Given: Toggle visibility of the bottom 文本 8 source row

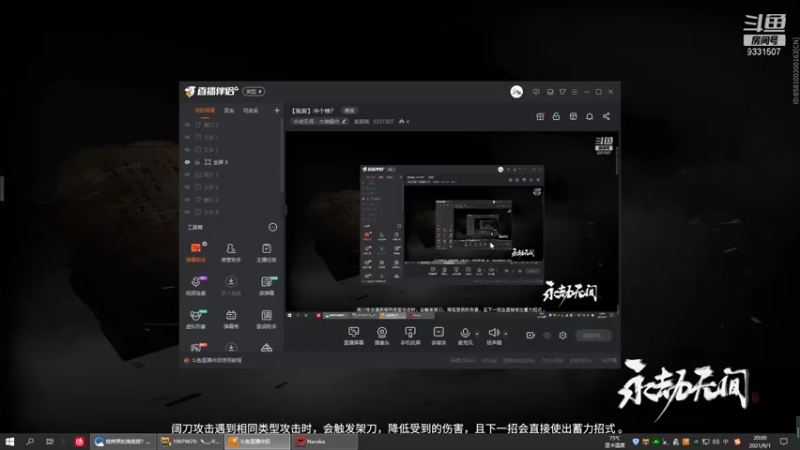Looking at the screenshot, I should point(187,212).
